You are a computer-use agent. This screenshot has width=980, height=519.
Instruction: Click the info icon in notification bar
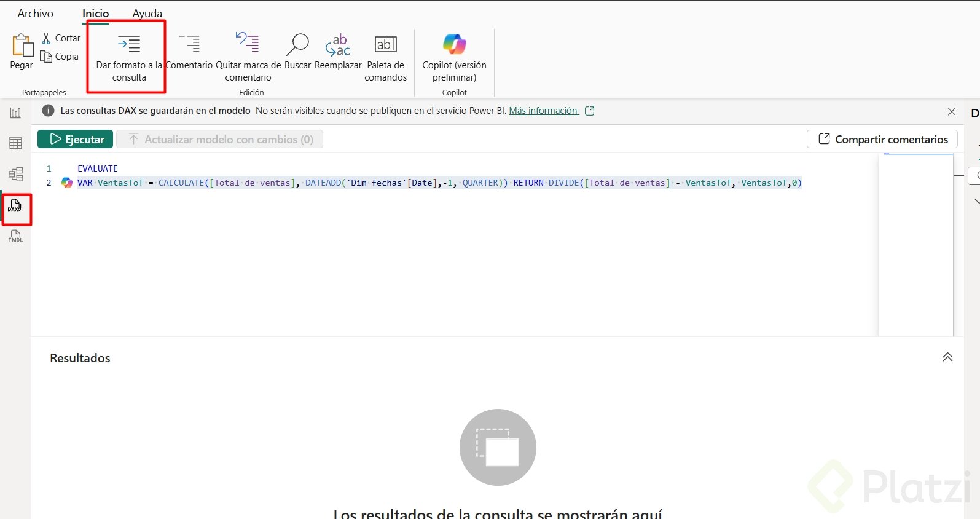click(x=48, y=111)
